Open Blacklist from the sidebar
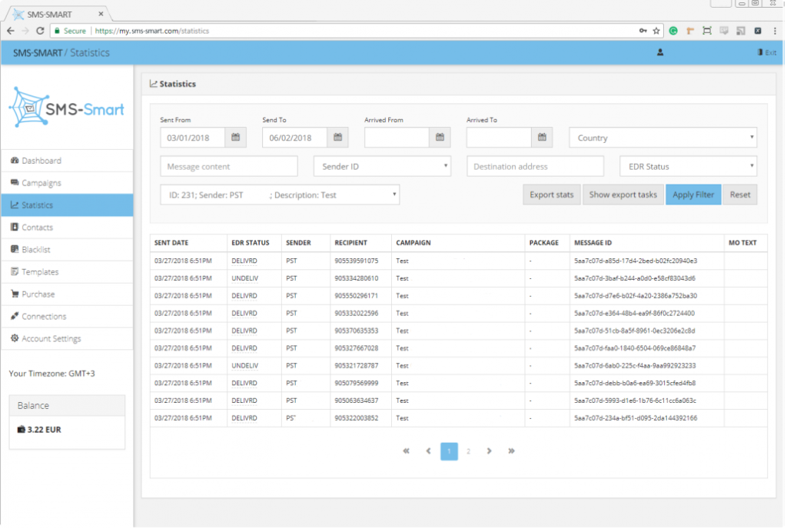Viewport: 787px width, 532px height. click(68, 249)
